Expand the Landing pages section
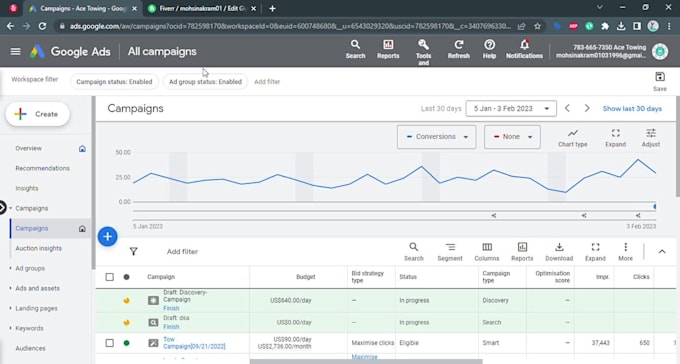 point(10,308)
